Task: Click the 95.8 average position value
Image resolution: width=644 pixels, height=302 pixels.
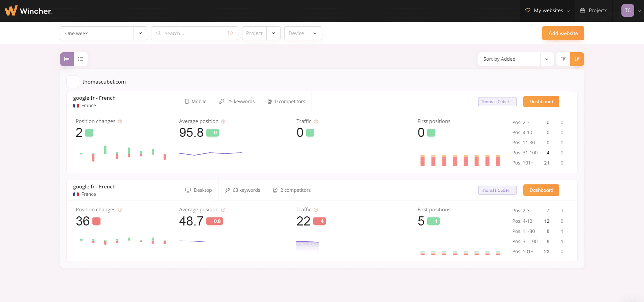Action: [x=191, y=132]
